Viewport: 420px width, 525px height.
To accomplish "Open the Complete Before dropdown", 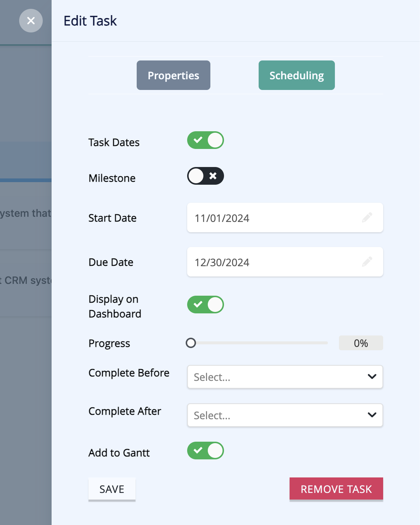I will 285,377.
